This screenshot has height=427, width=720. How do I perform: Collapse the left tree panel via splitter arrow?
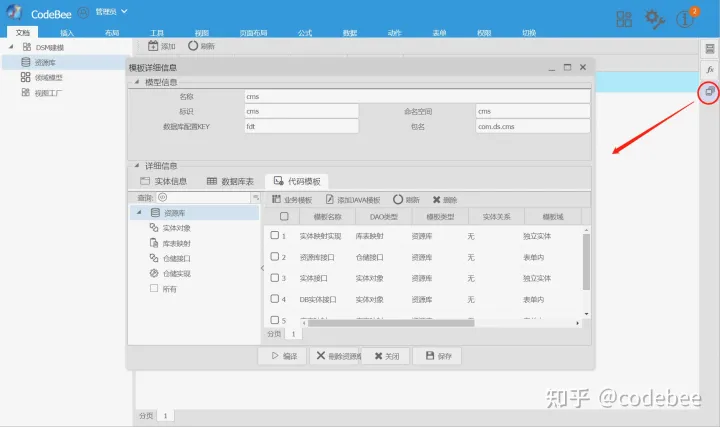pos(262,268)
